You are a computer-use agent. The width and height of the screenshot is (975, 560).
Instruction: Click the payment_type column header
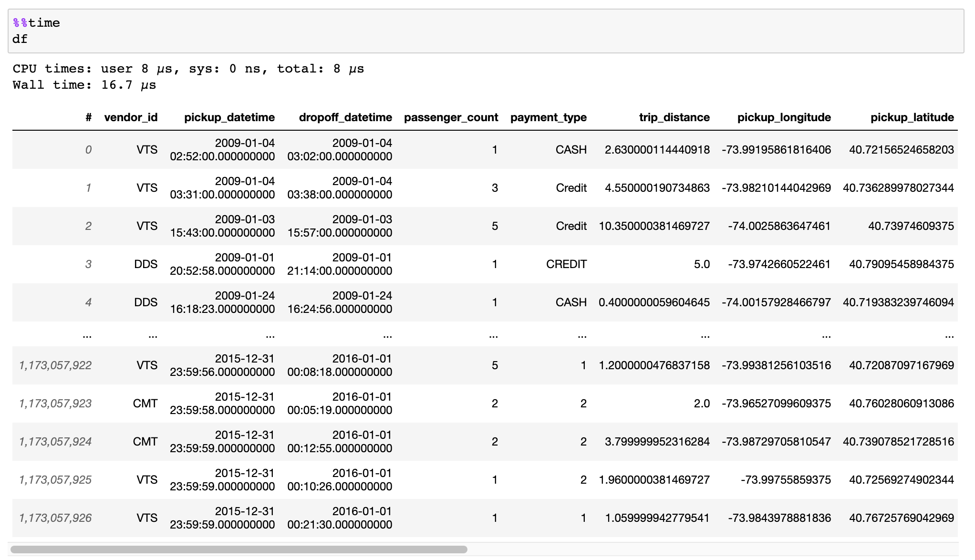[x=548, y=117]
